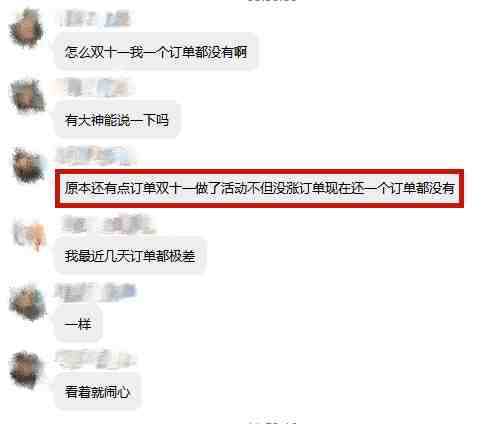Open blurred sender name above "一样"
The width and height of the screenshot is (503, 424).
coord(96,293)
